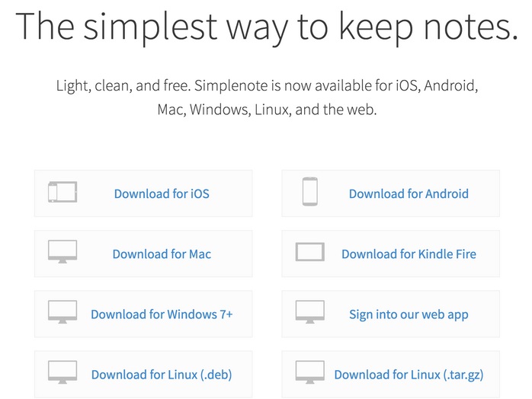Viewport: 532px width, 399px height.
Task: Click the monitor icon beside web app sign-in
Action: [309, 312]
